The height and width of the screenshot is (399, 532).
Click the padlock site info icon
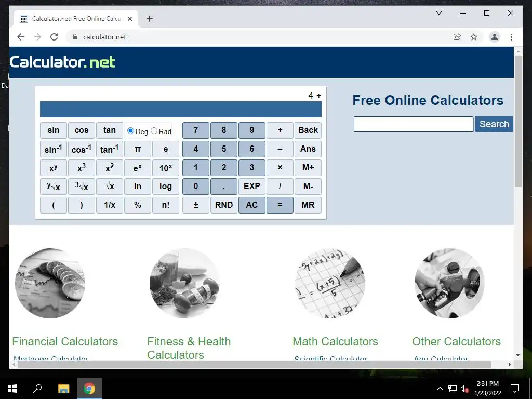click(75, 37)
